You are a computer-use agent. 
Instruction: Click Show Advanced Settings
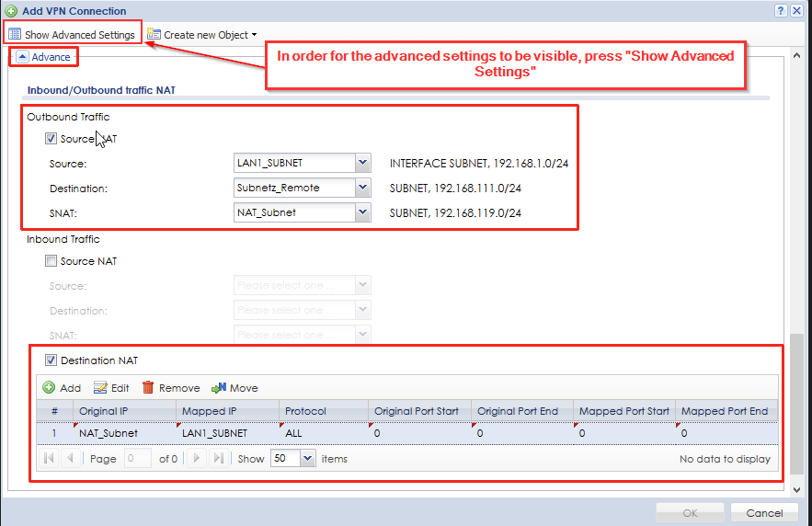tap(72, 35)
